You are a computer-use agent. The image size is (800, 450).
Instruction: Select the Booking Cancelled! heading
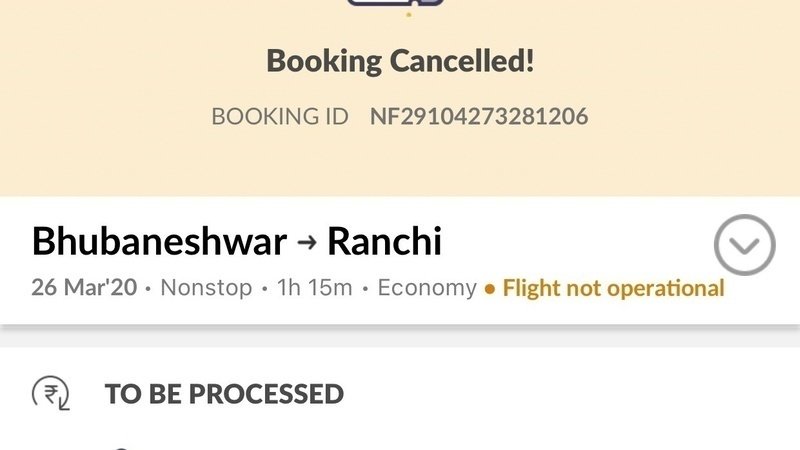[400, 61]
